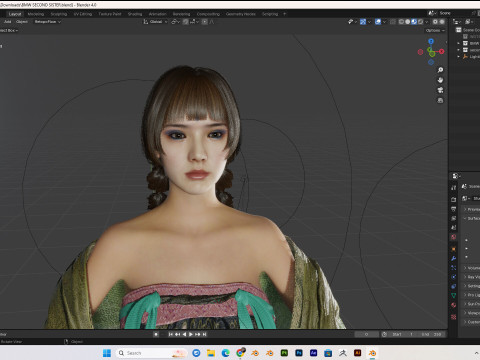
Task: Jump to the end frame
Action: click(205, 334)
